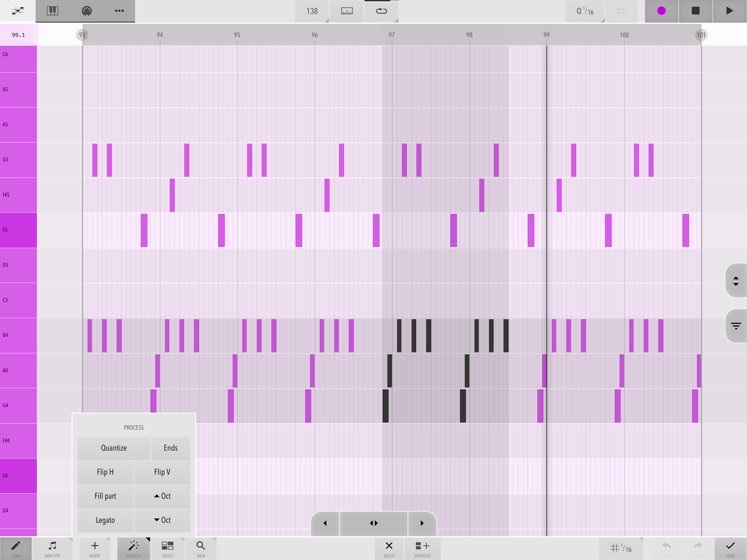The image size is (747, 560).
Task: Open the more options ellipsis menu
Action: coord(119,11)
